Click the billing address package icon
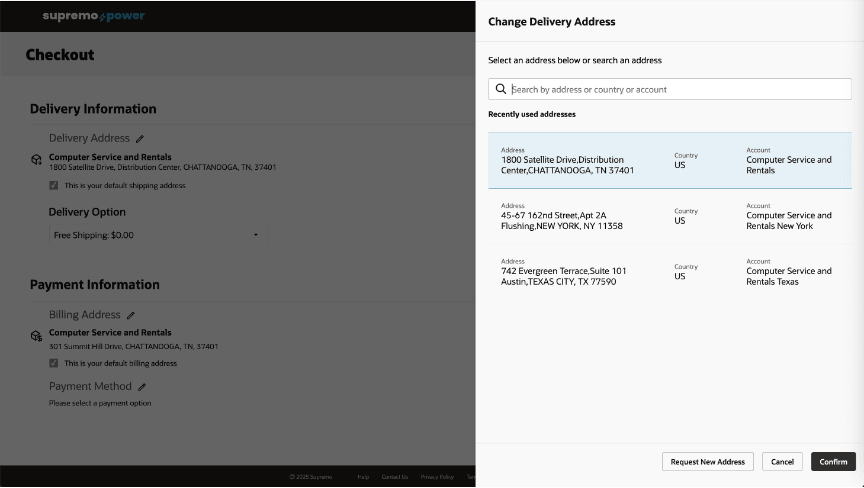This screenshot has width=864, height=488. coord(36,336)
